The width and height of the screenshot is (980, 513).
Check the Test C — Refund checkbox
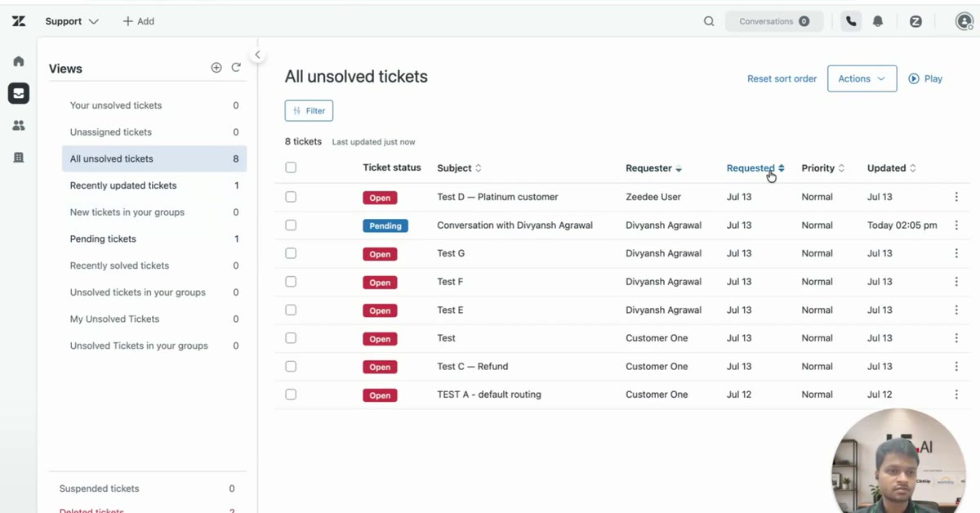pos(291,367)
